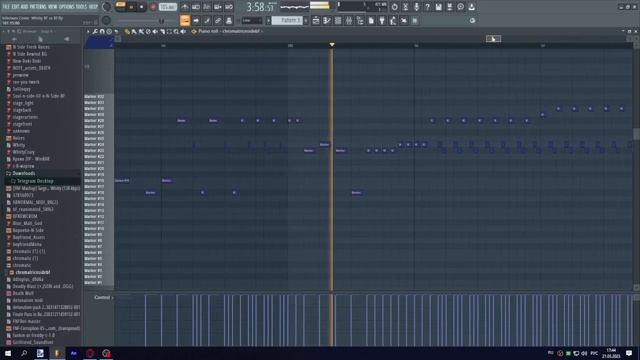Image resolution: width=640 pixels, height=360 pixels.
Task: Toggle the orange typing keyboard to piano button
Action: click(185, 20)
